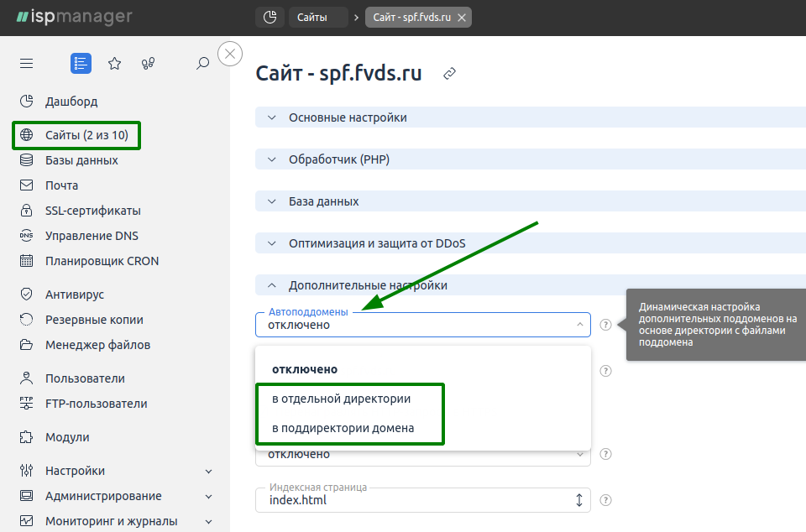Open favorites star icon in sidebar
Viewport: 806px width, 532px height.
[115, 64]
